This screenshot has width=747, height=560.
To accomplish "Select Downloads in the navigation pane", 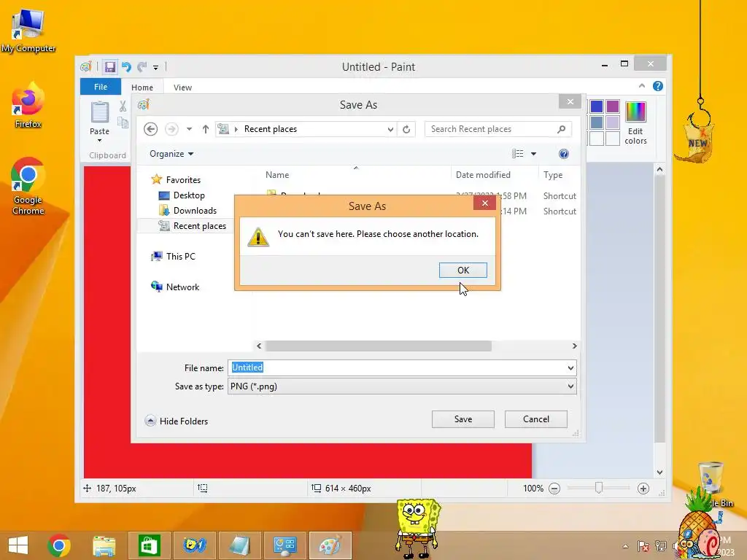I will pos(187,211).
